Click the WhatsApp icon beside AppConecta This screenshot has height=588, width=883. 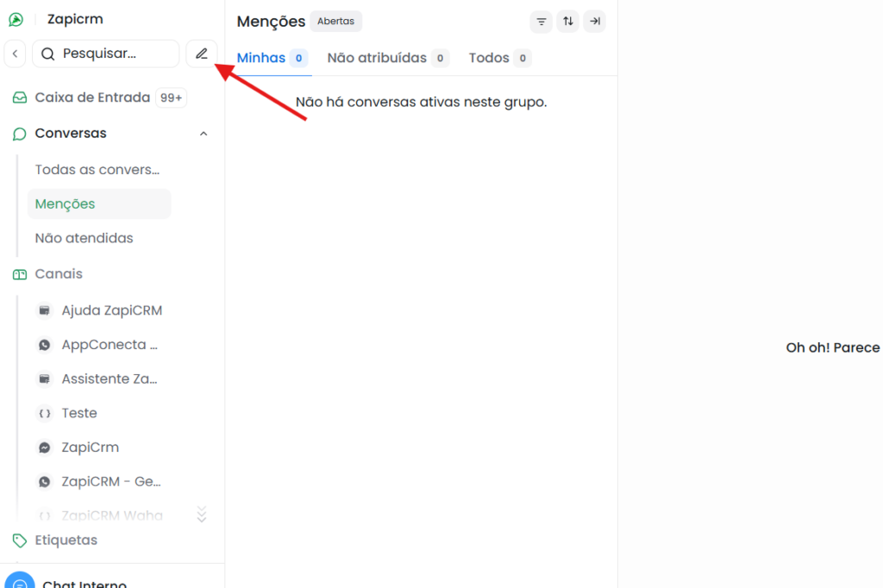pyautogui.click(x=45, y=345)
